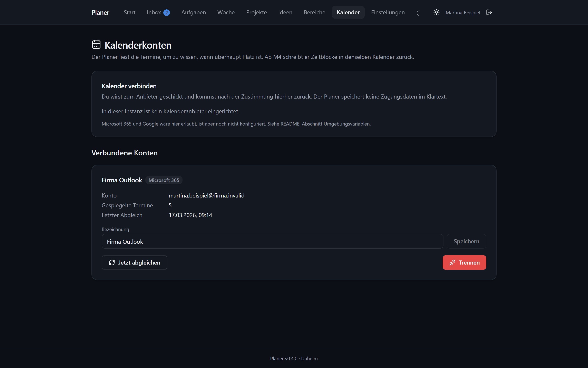Click the Verbundene Konten heading
This screenshot has width=588, height=368.
tap(124, 153)
